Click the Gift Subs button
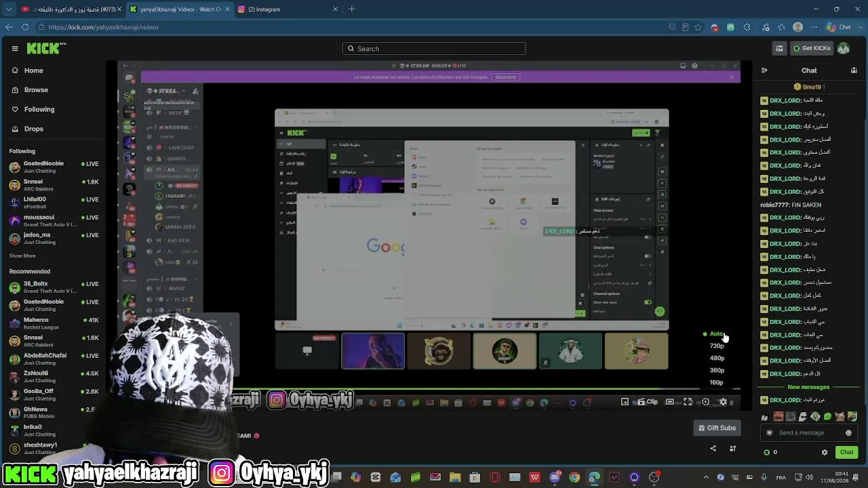Viewport: 868px width, 488px height. click(x=717, y=428)
